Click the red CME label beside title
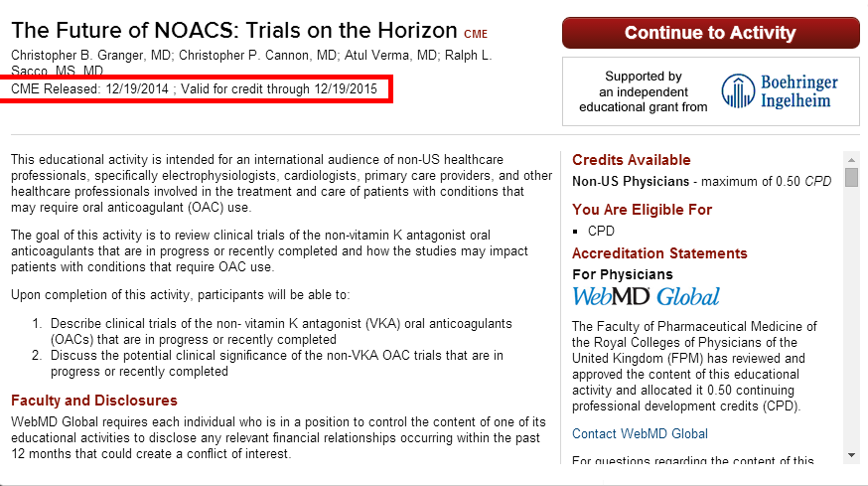Image resolution: width=868 pixels, height=486 pixels. coord(476,35)
